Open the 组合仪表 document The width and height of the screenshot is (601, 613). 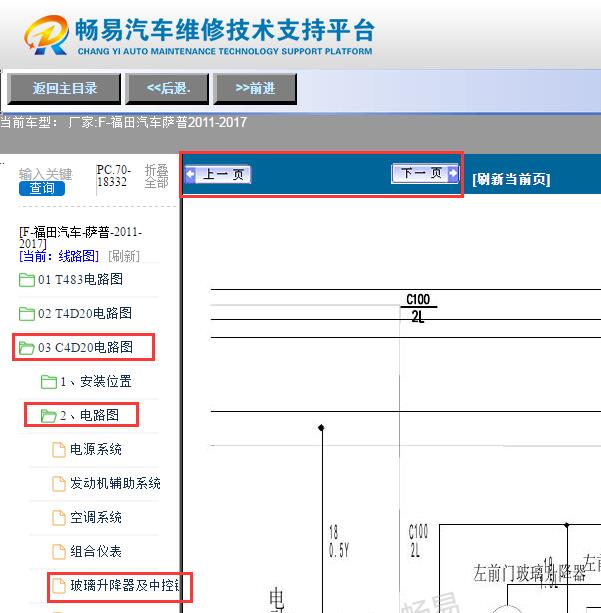96,551
